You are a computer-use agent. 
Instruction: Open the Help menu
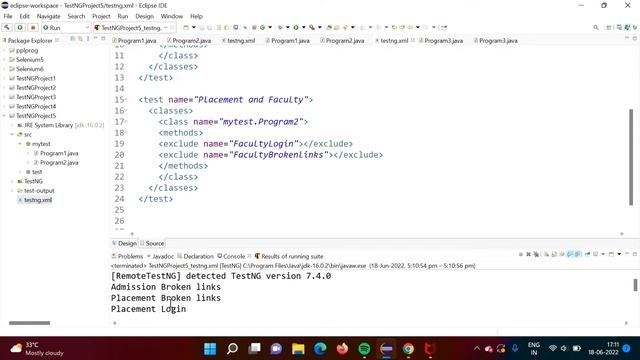click(196, 16)
